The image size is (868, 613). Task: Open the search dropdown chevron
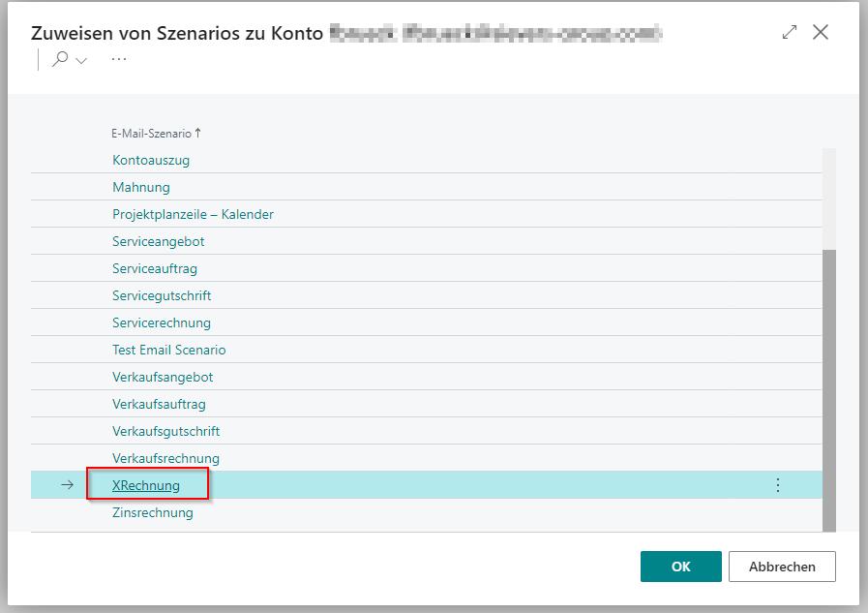point(81,60)
